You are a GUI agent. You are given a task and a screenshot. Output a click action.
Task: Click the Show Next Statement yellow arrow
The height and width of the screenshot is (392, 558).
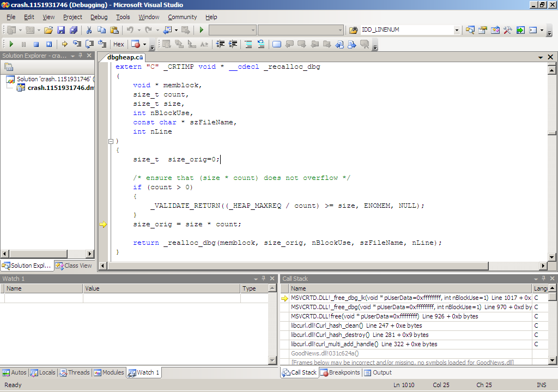[64, 44]
